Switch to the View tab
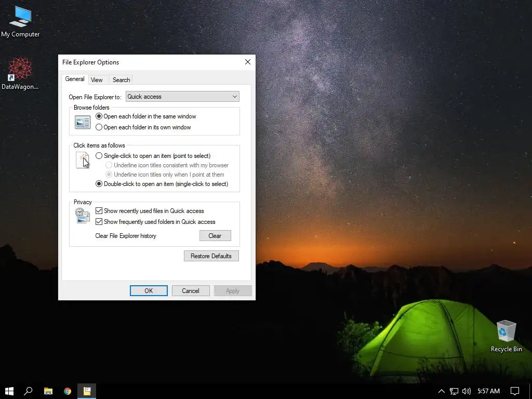 [x=97, y=80]
